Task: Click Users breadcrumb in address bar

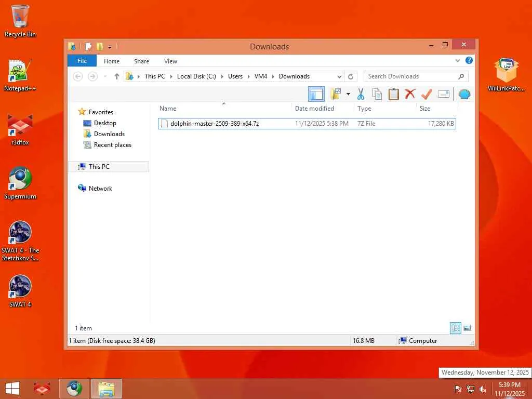Action: coord(235,76)
